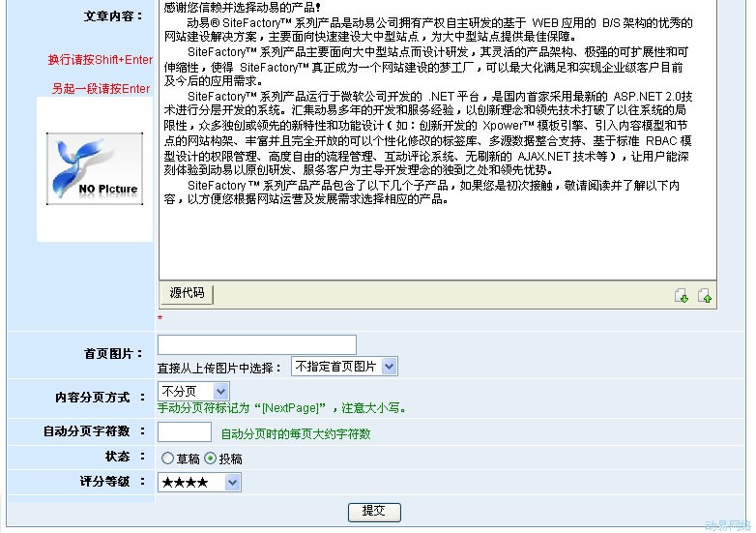Click the red hint 另起一段请按Enter
The image size is (756, 533).
(x=102, y=89)
